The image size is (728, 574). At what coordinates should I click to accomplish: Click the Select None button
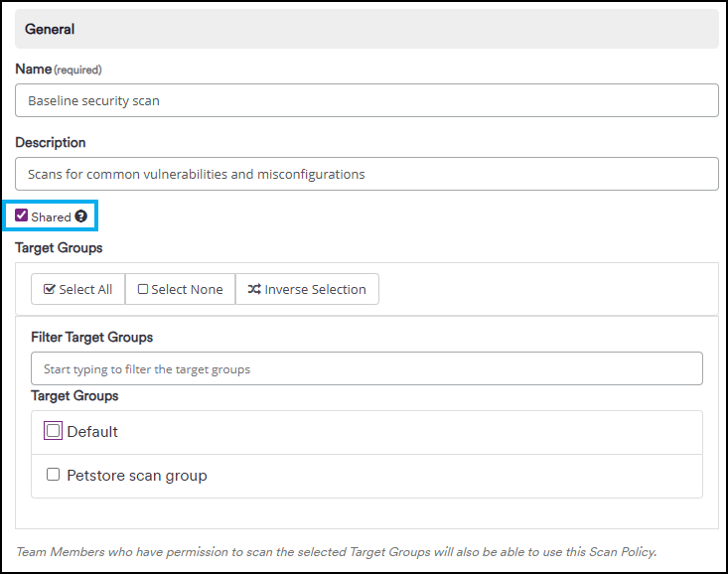click(180, 289)
